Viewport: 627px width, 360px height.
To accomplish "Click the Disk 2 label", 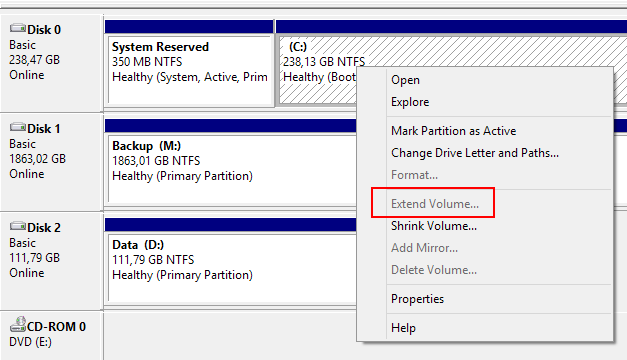I will pos(44,228).
